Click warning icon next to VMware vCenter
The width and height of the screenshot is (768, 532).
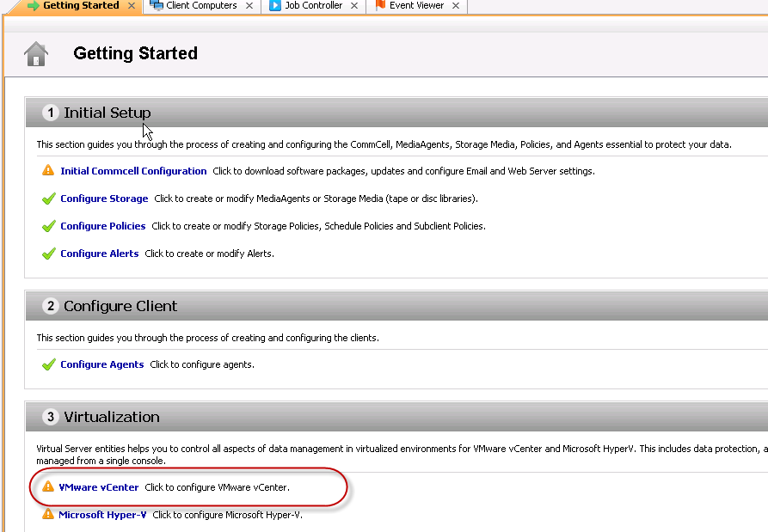tap(48, 487)
